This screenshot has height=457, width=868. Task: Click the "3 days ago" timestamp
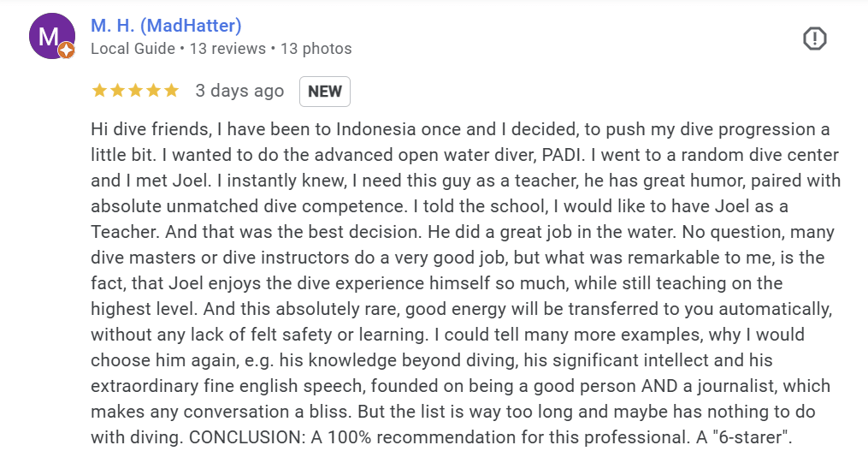[239, 91]
